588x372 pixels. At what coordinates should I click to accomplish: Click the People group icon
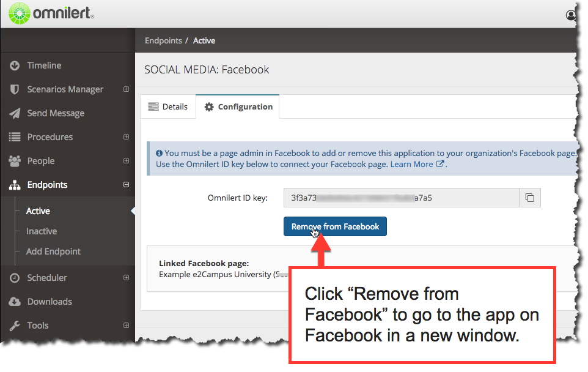[x=15, y=161]
